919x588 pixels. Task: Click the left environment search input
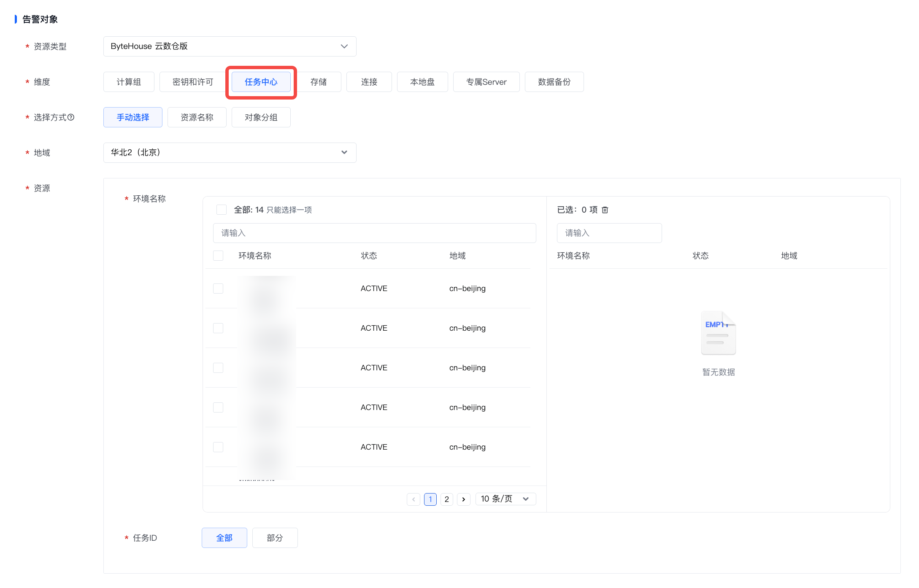click(374, 233)
